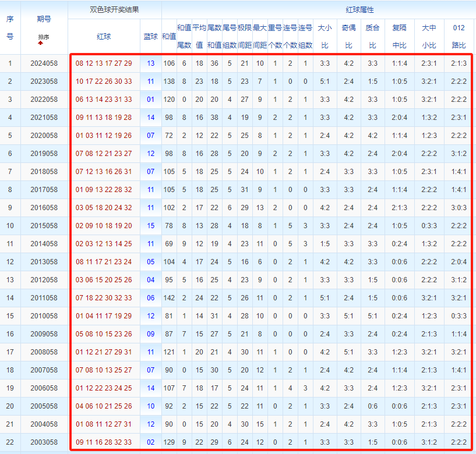Viewport: 476px width, 454px height.
Task: Click the 大中小比 column header
Action: [x=429, y=36]
